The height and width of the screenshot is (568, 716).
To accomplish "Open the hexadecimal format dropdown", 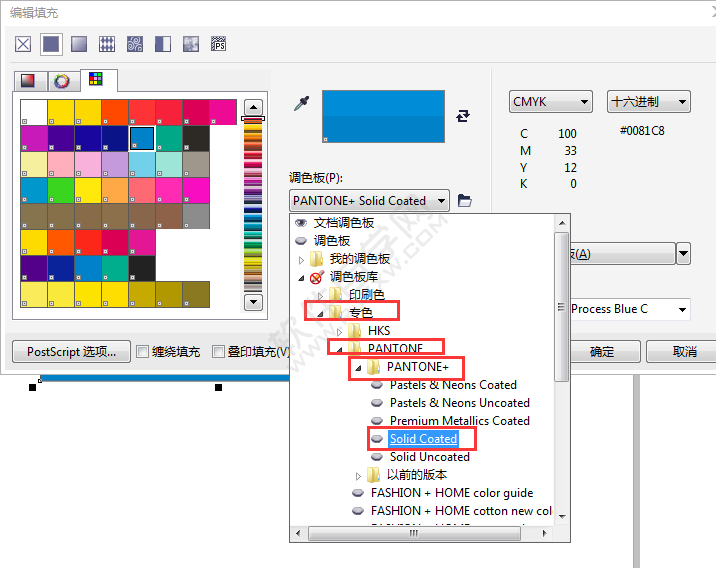I will point(648,101).
